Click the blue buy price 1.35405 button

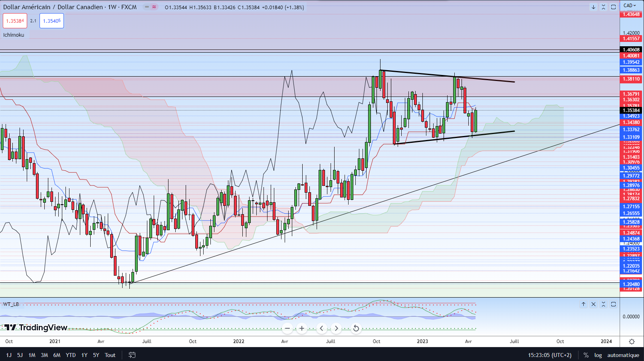tap(52, 21)
